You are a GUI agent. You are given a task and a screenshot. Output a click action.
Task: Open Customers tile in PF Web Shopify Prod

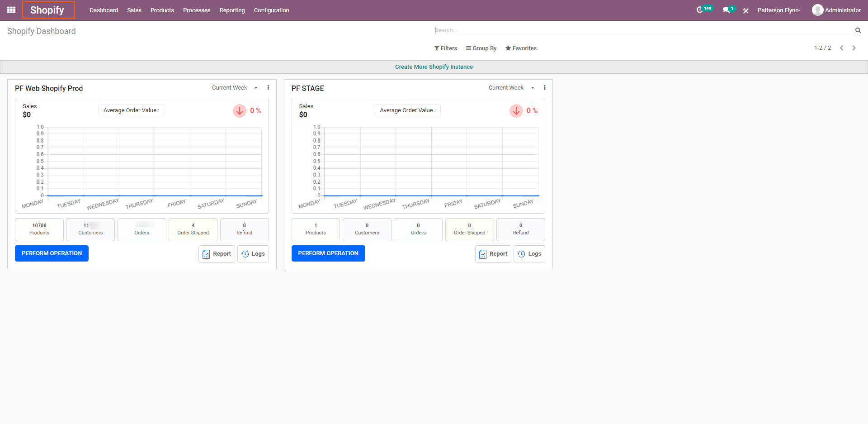[x=90, y=229]
